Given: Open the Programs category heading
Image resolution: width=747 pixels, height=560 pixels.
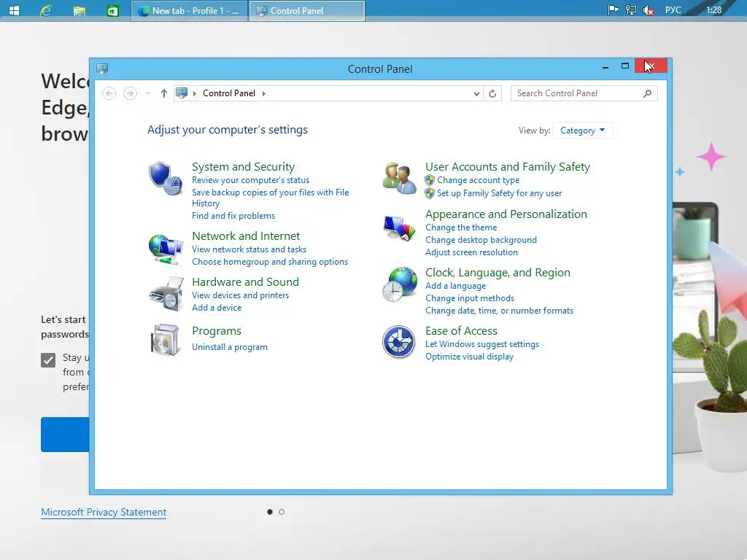Looking at the screenshot, I should [x=217, y=330].
